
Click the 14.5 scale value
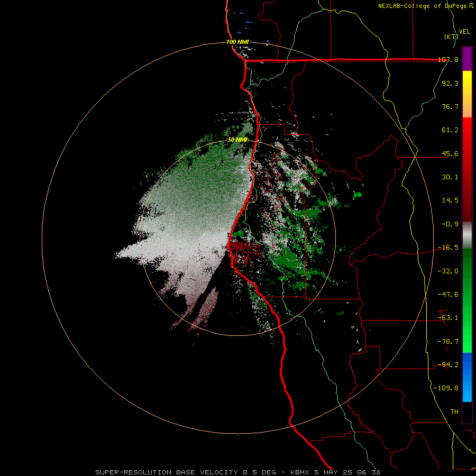tap(450, 200)
